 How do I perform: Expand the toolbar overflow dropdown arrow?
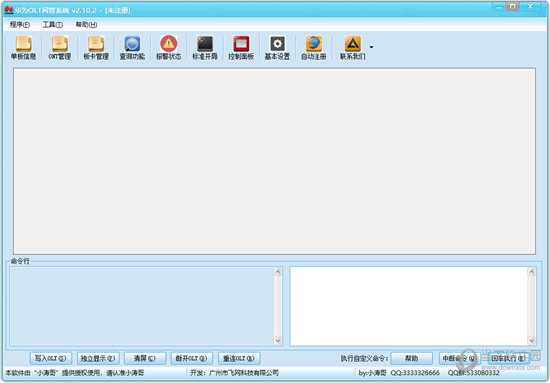click(x=371, y=47)
